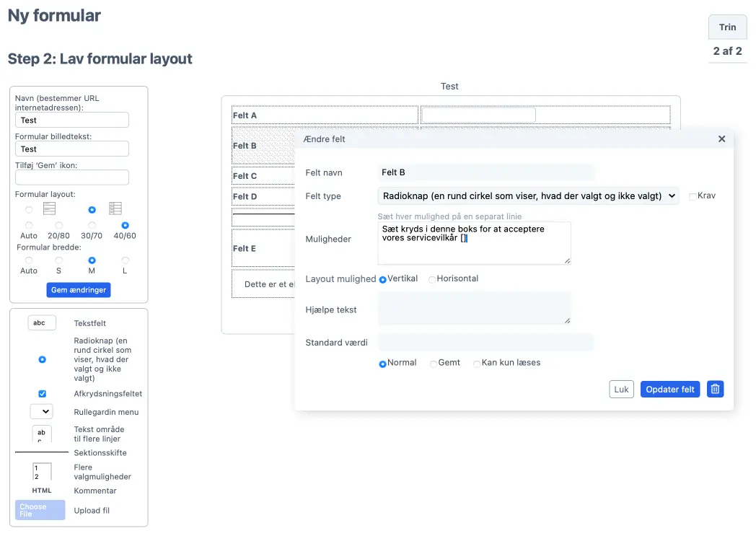Select Kan kun læses radio
The image size is (756, 536).
pyautogui.click(x=477, y=364)
